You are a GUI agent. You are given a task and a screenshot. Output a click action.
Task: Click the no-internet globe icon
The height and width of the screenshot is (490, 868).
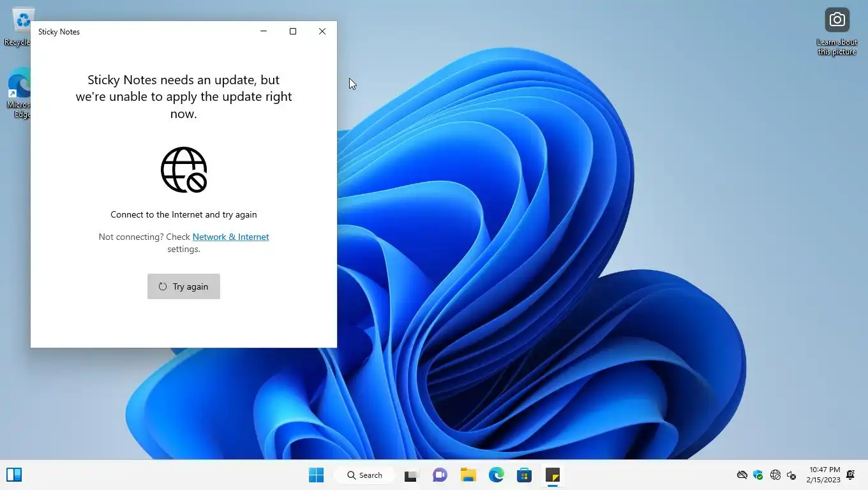click(184, 170)
